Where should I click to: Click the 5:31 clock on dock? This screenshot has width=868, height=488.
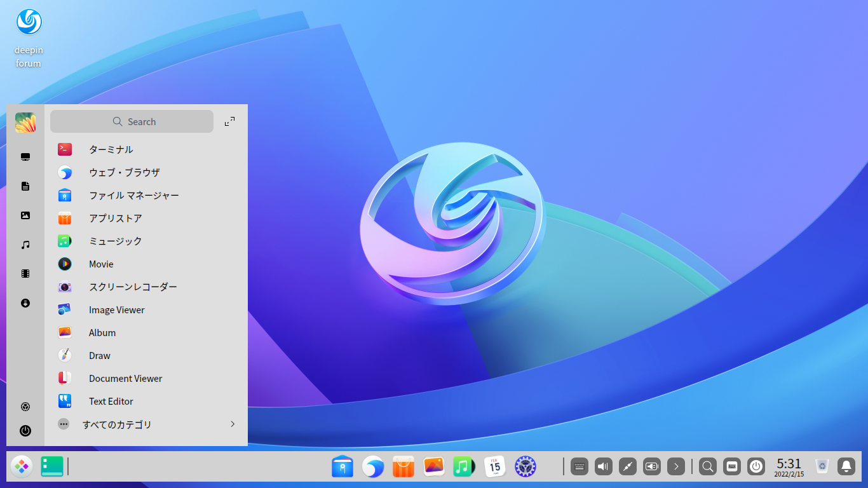(x=789, y=467)
